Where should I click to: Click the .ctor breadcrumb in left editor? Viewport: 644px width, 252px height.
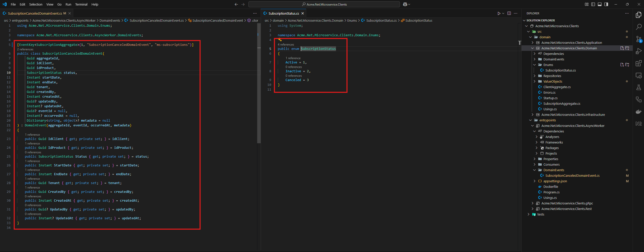pyautogui.click(x=253, y=21)
